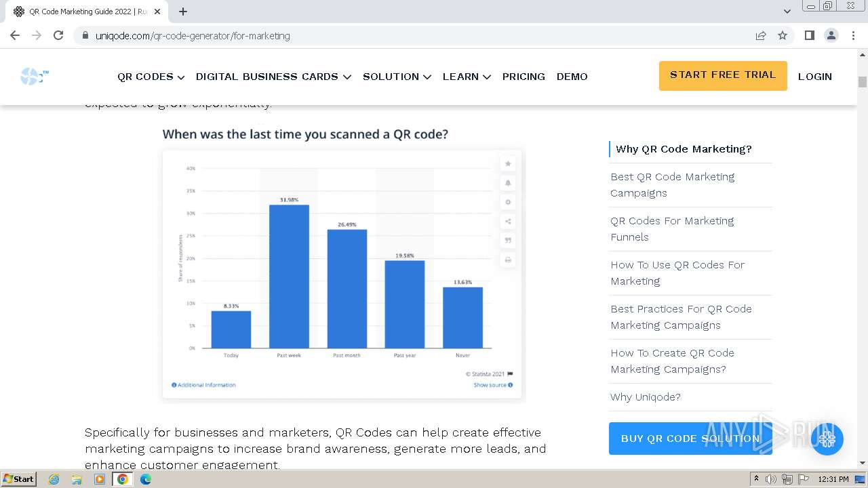
Task: Click the Uniqode logo in the header
Action: click(35, 77)
